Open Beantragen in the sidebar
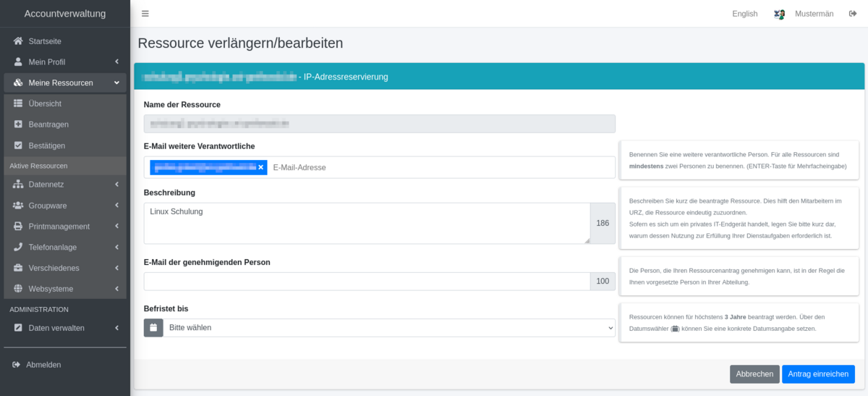 click(48, 125)
